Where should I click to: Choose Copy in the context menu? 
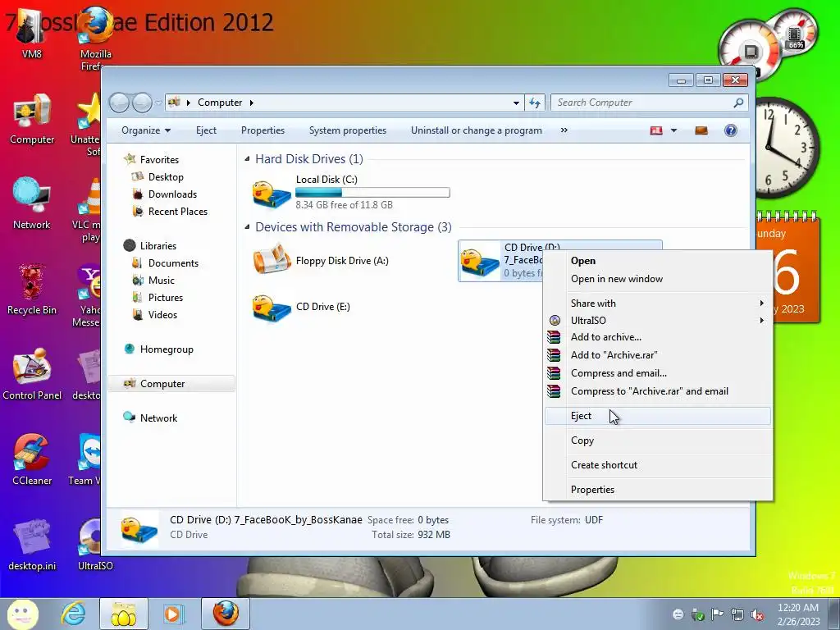point(658,441)
